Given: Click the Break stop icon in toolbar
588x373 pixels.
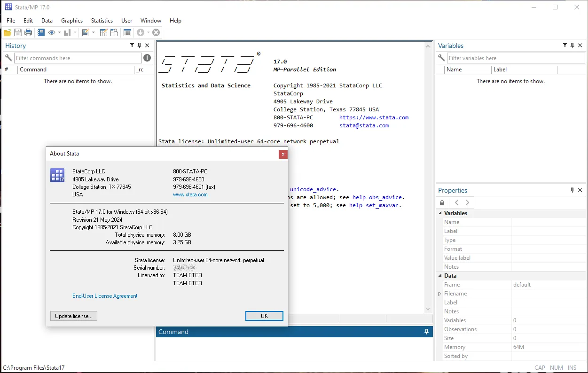Looking at the screenshot, I should click(156, 32).
